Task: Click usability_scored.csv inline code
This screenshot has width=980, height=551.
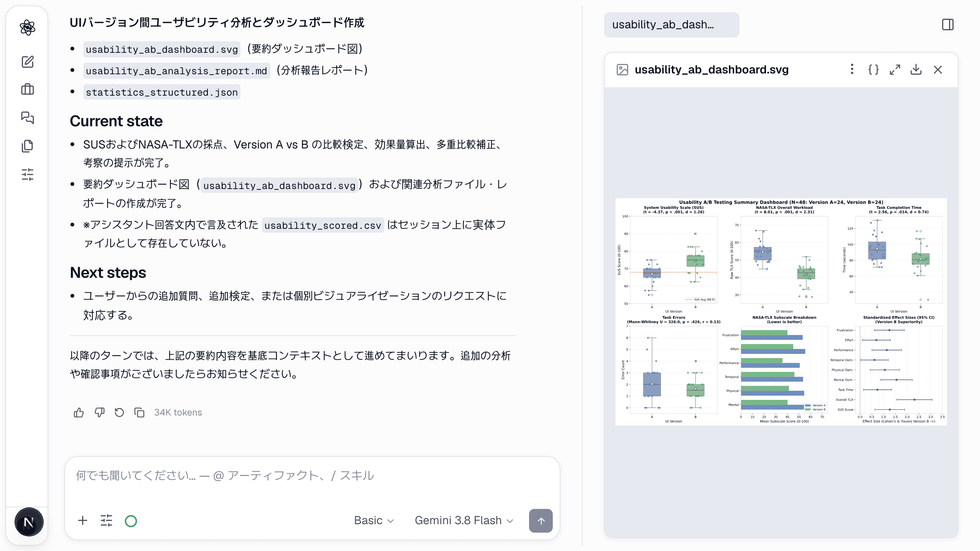Action: click(x=323, y=225)
